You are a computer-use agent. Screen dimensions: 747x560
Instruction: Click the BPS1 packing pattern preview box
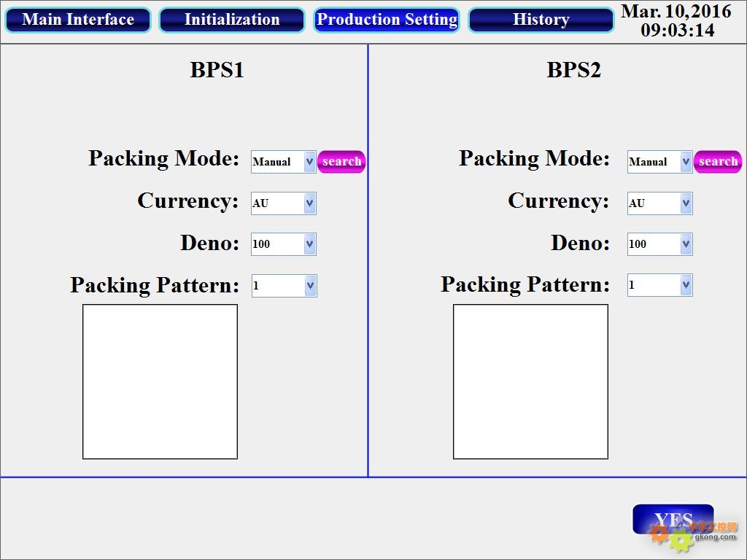160,382
